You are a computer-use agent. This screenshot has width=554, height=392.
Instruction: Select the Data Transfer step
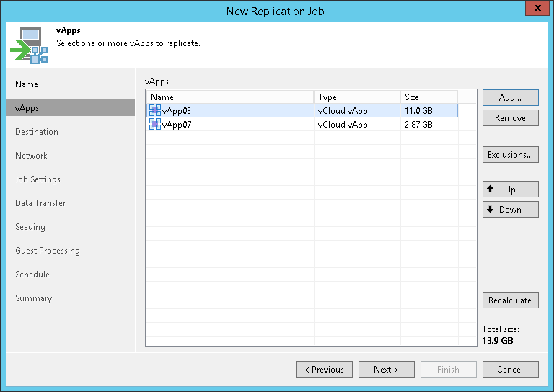(40, 203)
